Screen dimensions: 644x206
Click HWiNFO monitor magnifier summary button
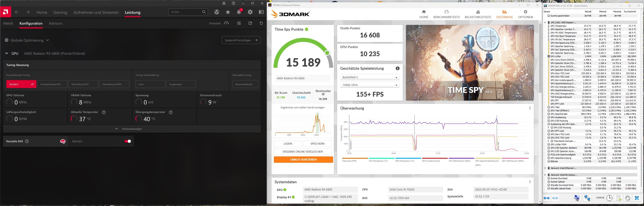577,198
